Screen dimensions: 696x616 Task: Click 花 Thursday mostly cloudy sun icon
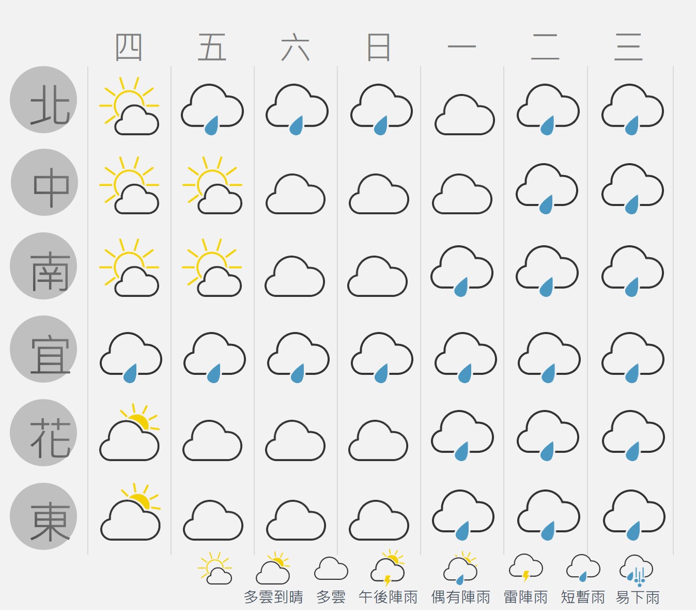coord(130,432)
